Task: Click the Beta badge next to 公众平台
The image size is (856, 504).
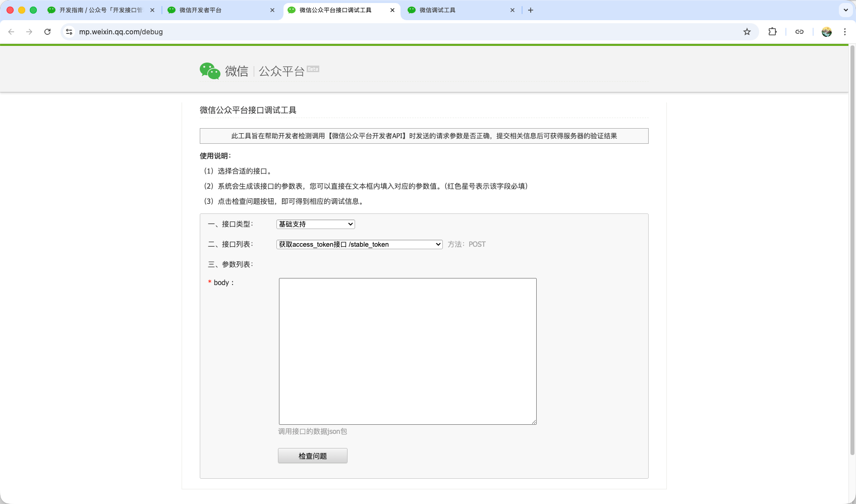Action: pyautogui.click(x=313, y=69)
